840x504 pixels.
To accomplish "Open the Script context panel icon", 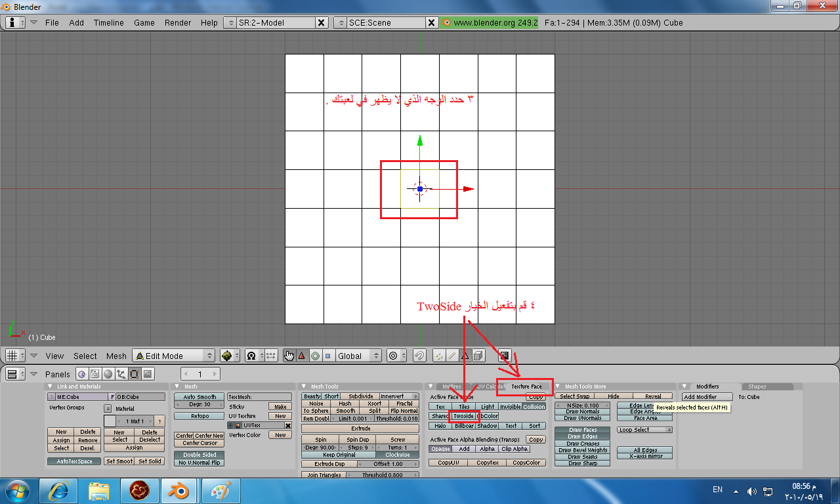I will point(95,374).
